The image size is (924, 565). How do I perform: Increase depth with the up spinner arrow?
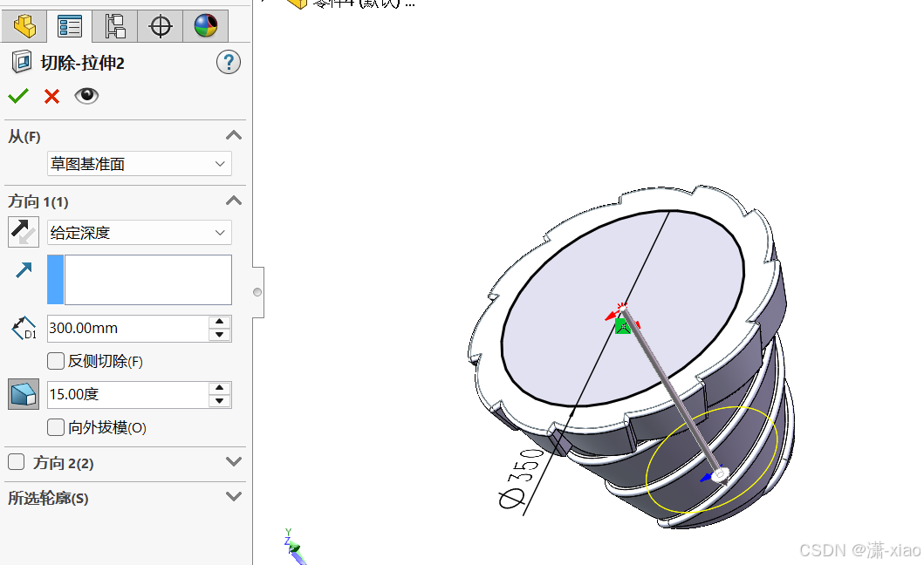[x=219, y=322]
